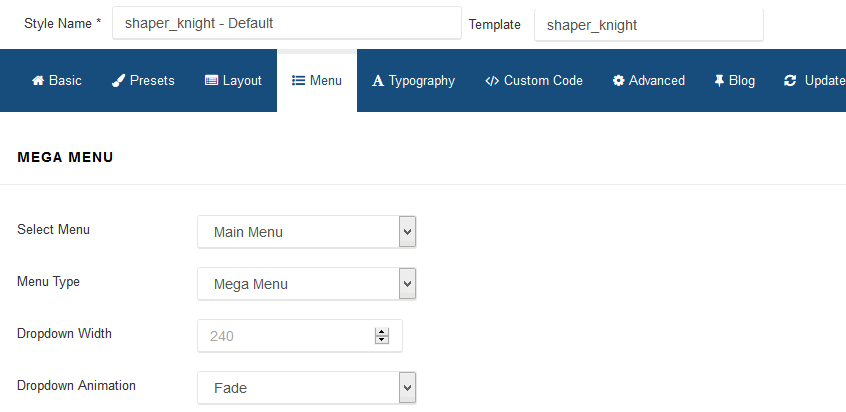Expand the Menu Type dropdown

[306, 284]
